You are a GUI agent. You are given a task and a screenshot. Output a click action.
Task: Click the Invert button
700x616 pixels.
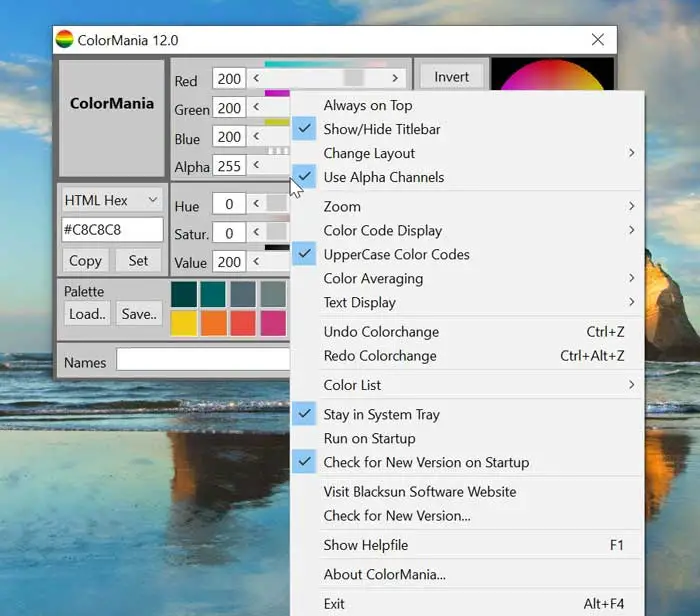[x=451, y=77]
